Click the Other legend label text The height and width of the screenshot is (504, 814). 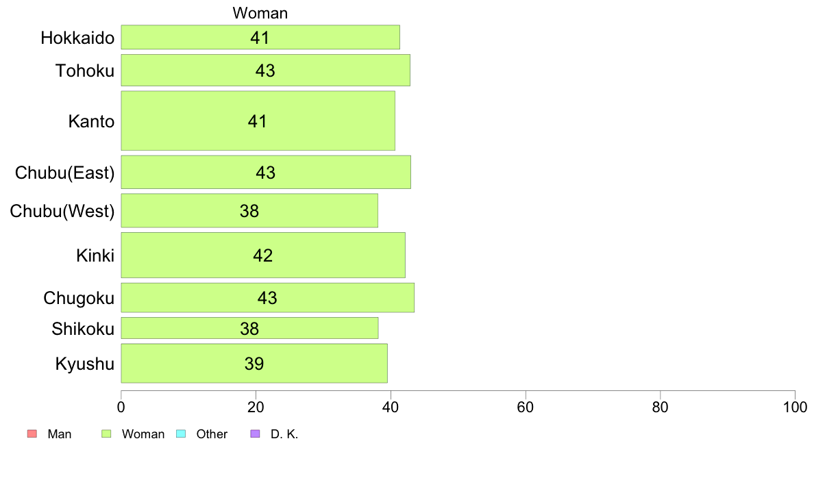coord(212,434)
